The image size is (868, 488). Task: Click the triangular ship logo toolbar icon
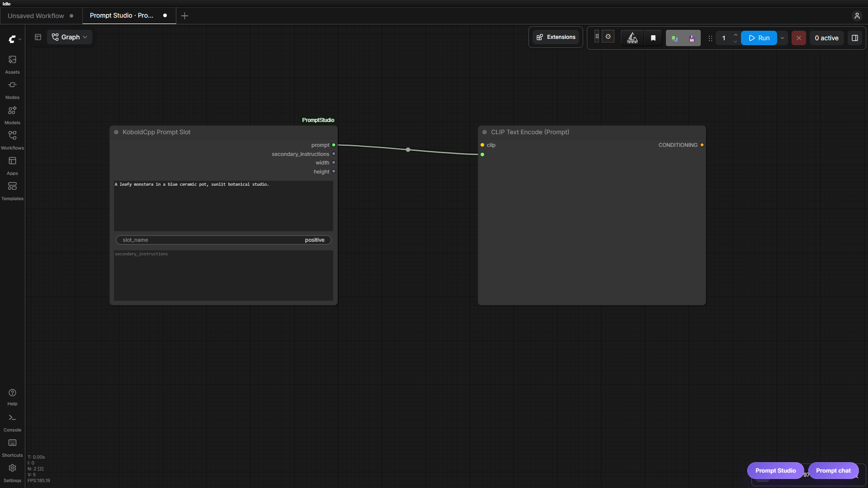(632, 38)
